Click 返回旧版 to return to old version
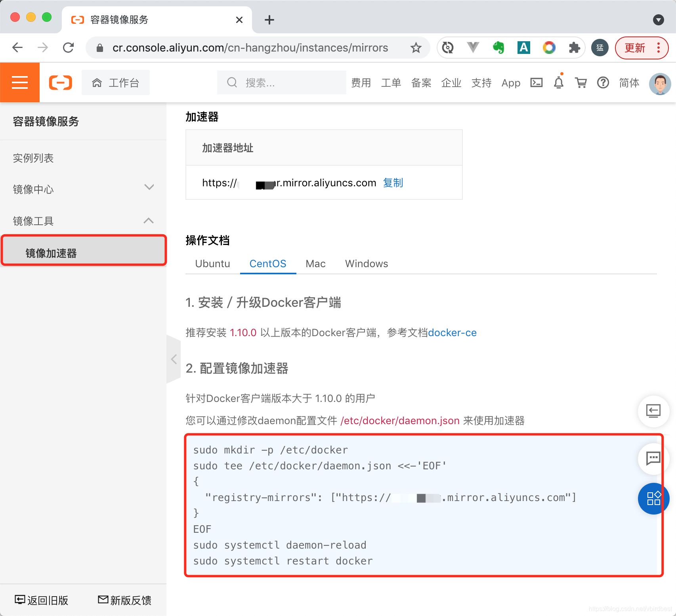The image size is (676, 616). click(x=42, y=600)
